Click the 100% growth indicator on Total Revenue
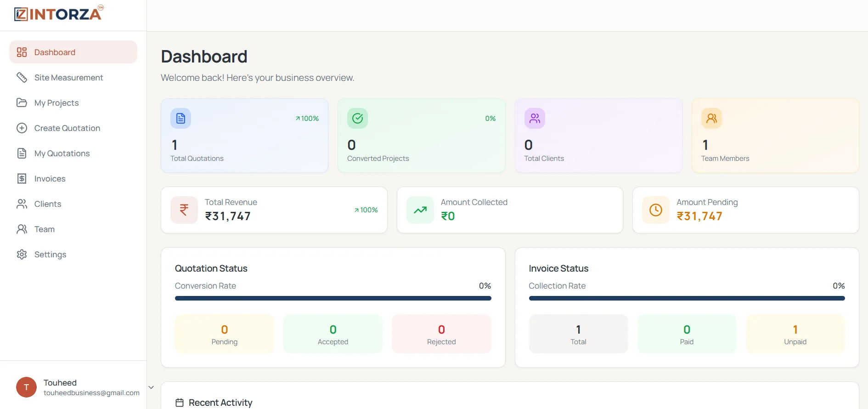The width and height of the screenshot is (868, 409). coord(366,210)
